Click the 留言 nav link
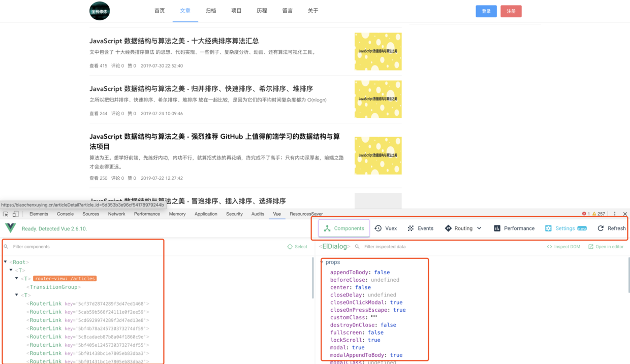 [x=287, y=11]
